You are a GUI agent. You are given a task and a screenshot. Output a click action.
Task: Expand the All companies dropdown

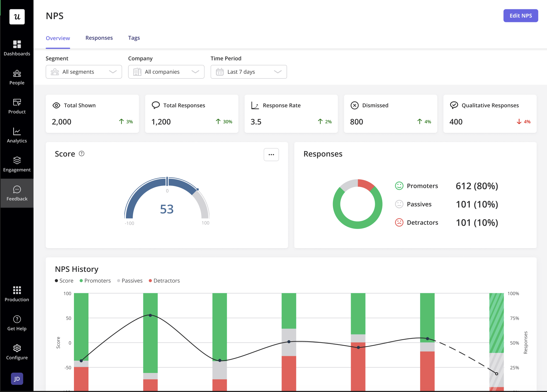[x=166, y=72]
